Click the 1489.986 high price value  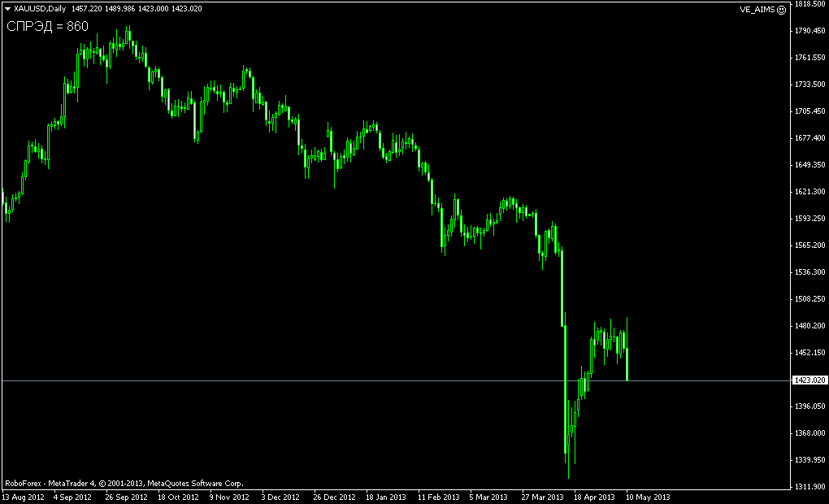coord(120,9)
